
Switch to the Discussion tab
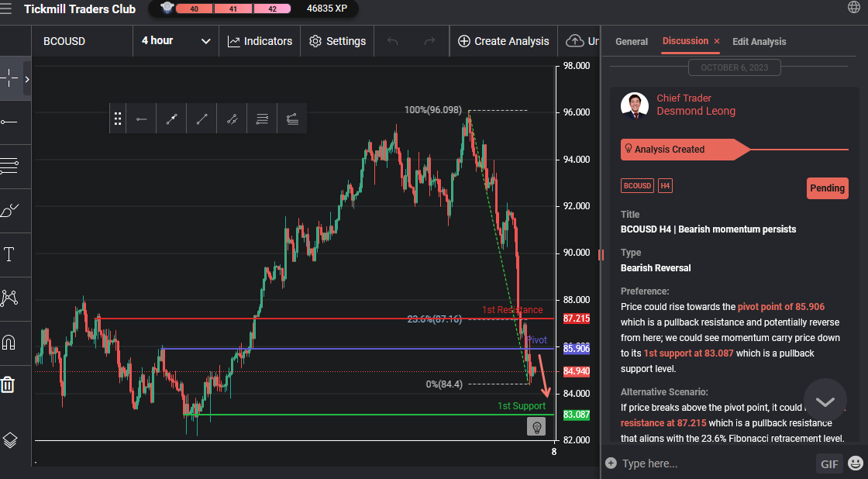[x=685, y=41]
